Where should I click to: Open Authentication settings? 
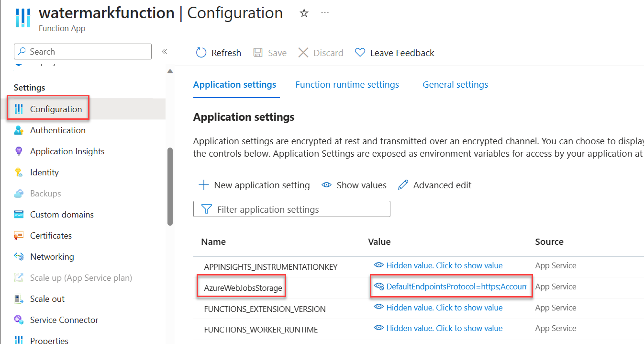(57, 130)
